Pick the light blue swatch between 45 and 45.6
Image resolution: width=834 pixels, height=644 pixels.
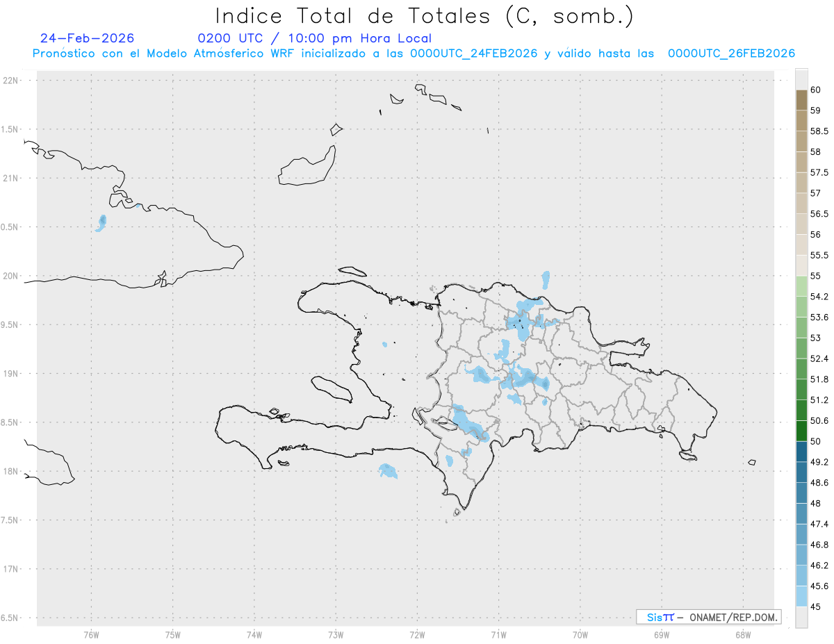click(x=801, y=596)
